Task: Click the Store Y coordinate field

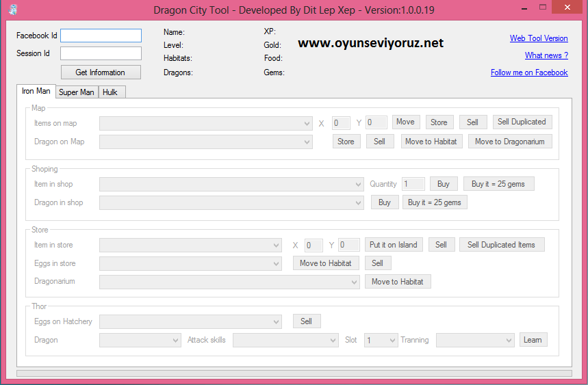Action: tap(348, 245)
